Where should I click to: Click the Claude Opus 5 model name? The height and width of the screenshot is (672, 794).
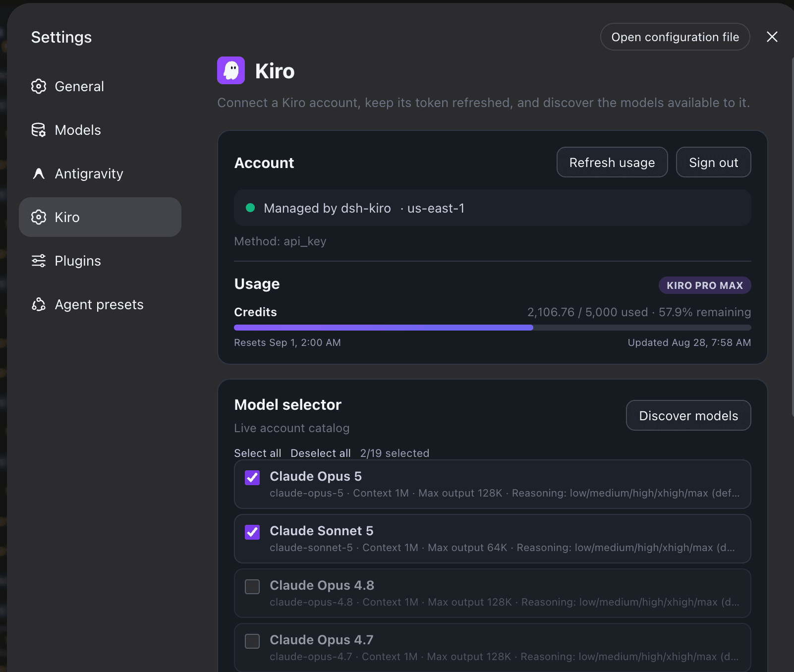(x=316, y=476)
